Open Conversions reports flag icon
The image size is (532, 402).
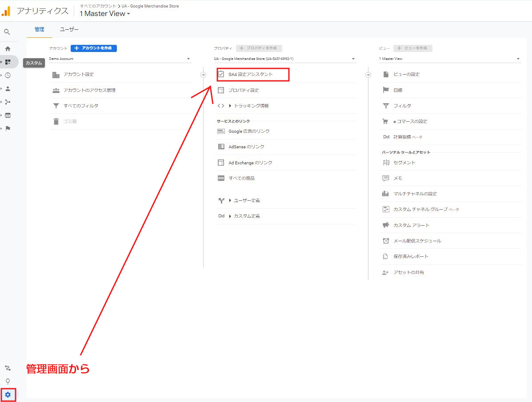[x=8, y=128]
